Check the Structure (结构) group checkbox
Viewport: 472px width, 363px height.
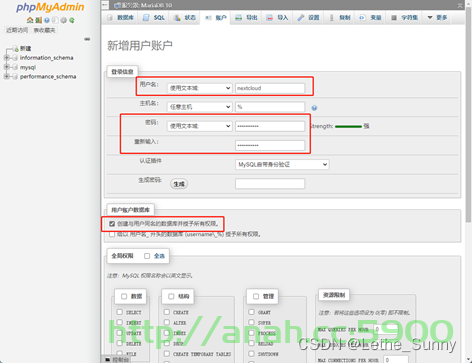[171, 296]
